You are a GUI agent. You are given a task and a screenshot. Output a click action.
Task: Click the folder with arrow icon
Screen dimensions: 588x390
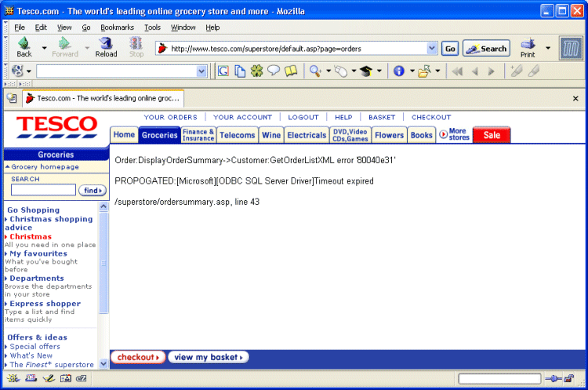coord(424,71)
